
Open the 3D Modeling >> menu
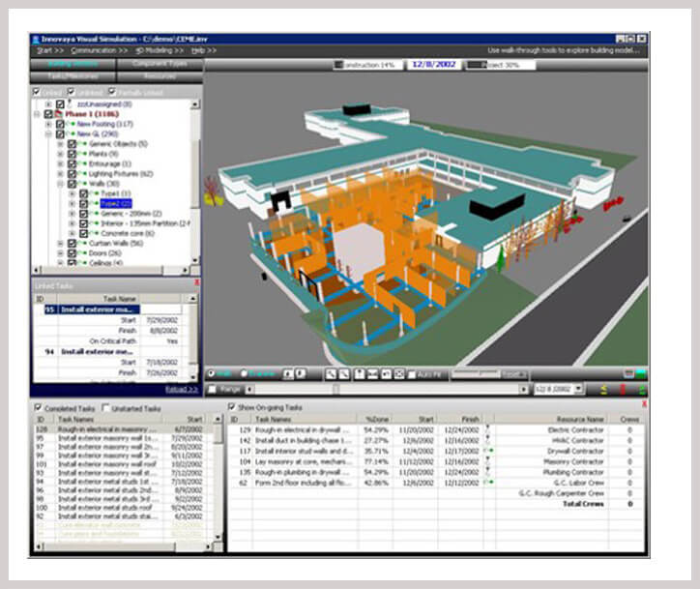tap(160, 51)
